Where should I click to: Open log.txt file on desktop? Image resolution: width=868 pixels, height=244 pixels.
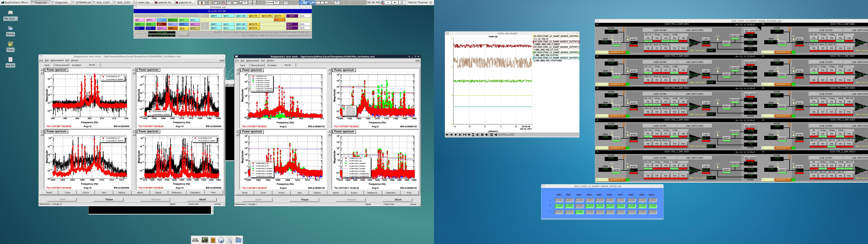pos(11,62)
